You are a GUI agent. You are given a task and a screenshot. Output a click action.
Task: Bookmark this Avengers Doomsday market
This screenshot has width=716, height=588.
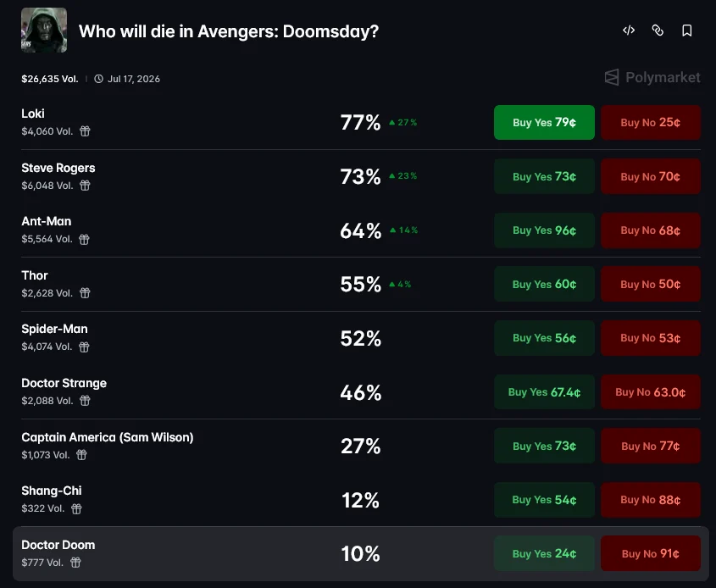click(x=687, y=31)
